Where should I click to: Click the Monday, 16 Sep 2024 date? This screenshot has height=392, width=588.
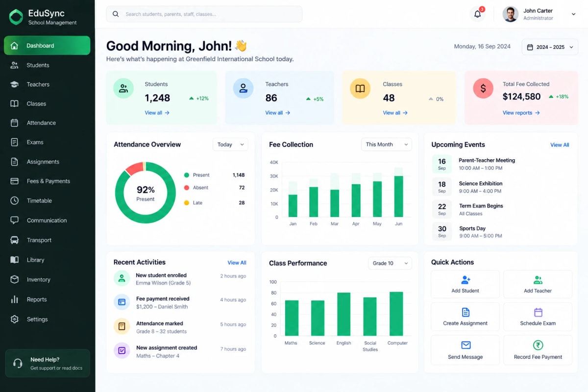point(482,47)
